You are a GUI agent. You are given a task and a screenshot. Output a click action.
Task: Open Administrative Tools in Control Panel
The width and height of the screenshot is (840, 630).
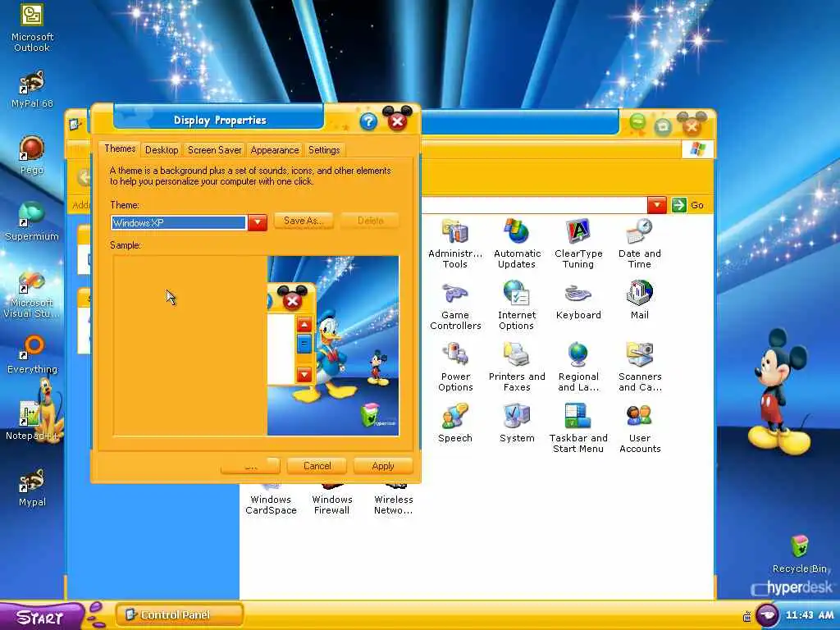[454, 243]
